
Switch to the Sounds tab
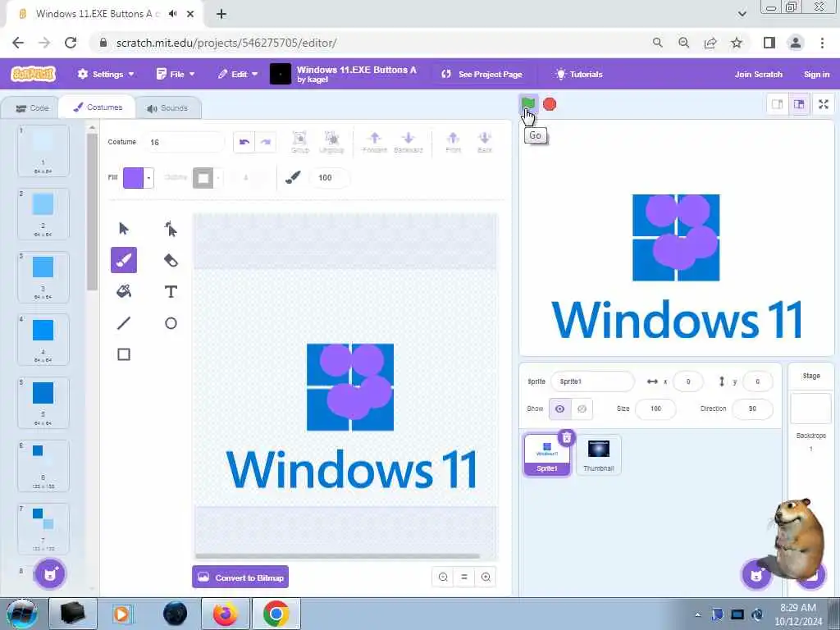tap(167, 108)
